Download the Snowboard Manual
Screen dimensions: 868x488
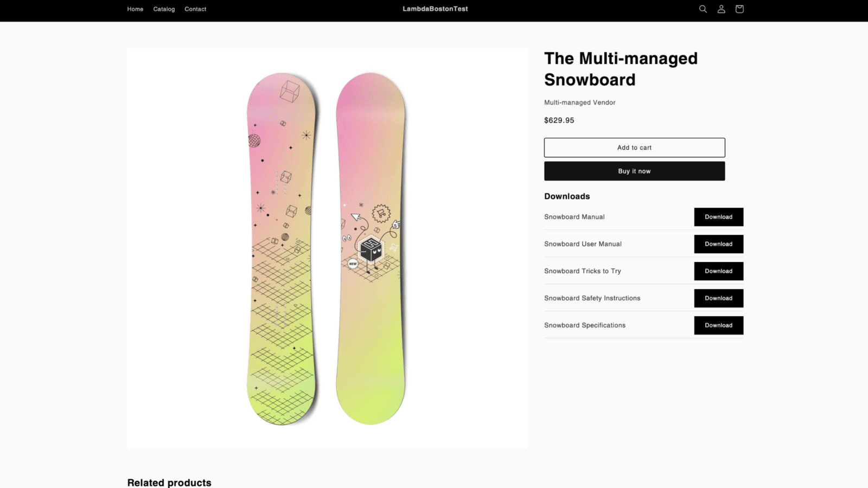(718, 217)
